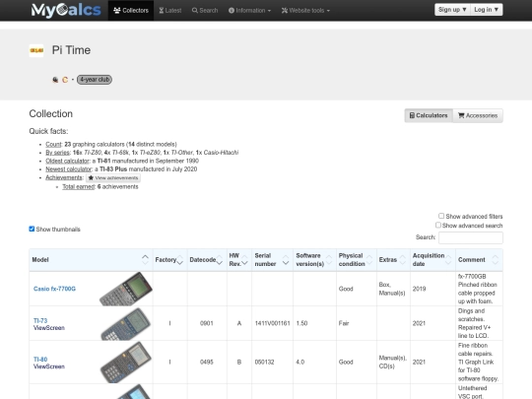532x399 pixels.
Task: Click the MyCalcs logo
Action: [x=66, y=10]
